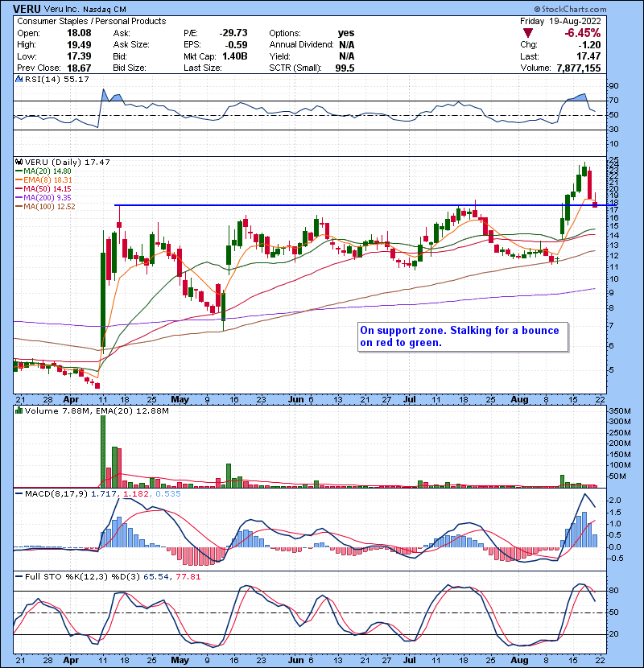Click the candlestick icon beside VERU (Daily)
Viewport: 644px width, 668px height.
pos(19,162)
